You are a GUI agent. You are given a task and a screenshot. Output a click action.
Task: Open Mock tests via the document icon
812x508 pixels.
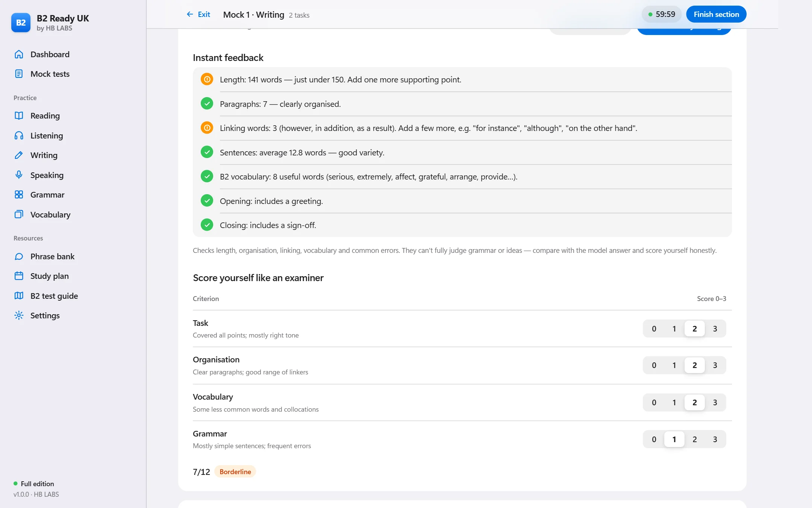click(19, 74)
